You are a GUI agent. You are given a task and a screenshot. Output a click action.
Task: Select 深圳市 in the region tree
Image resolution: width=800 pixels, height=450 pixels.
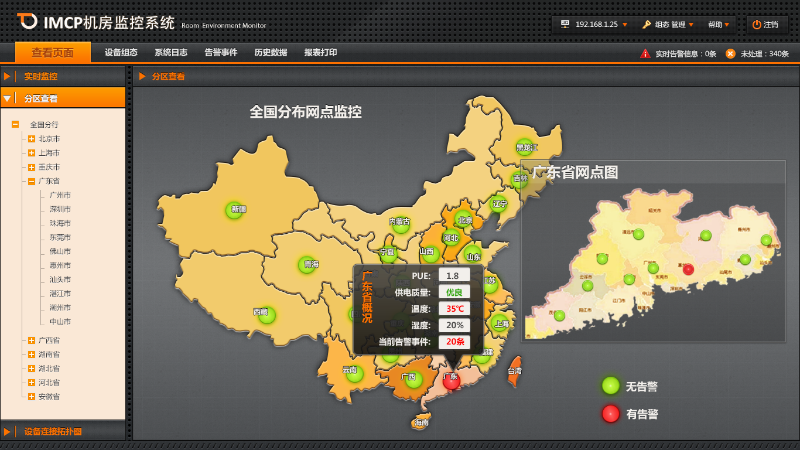[60, 209]
